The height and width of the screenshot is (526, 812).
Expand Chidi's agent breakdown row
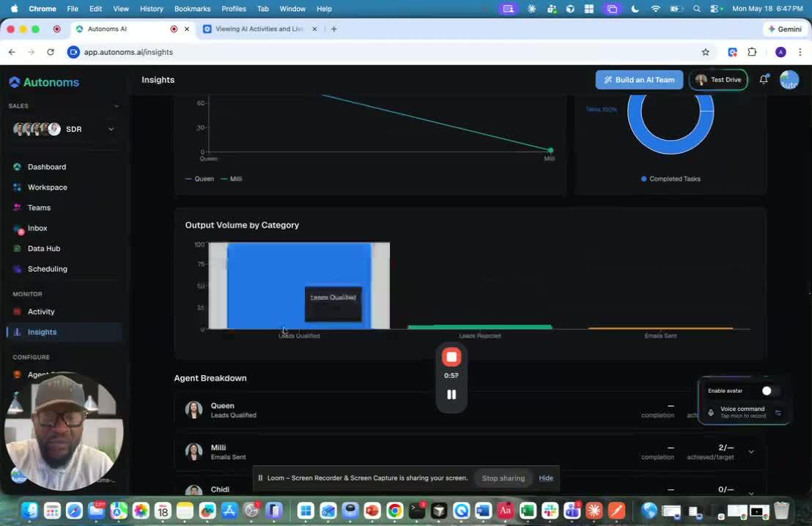[x=751, y=492]
